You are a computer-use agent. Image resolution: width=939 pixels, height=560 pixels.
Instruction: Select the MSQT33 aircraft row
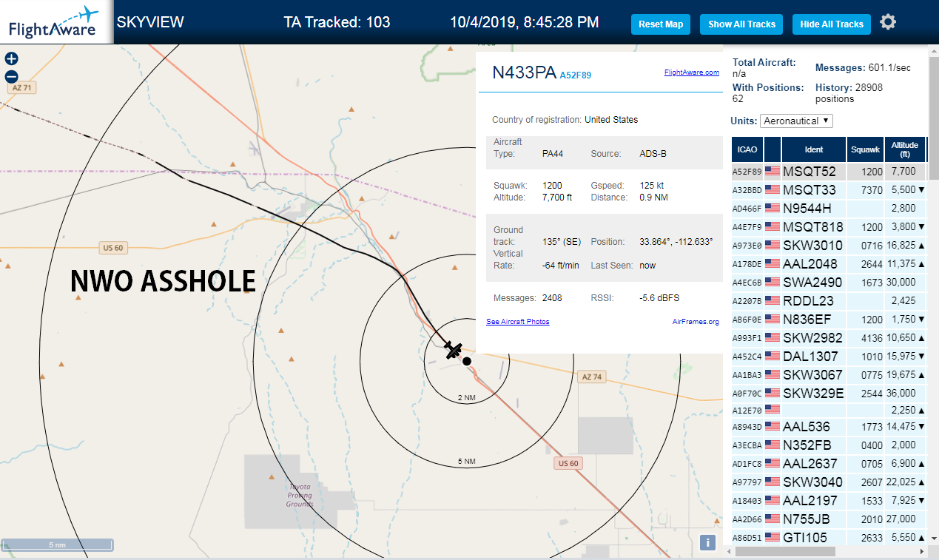828,190
